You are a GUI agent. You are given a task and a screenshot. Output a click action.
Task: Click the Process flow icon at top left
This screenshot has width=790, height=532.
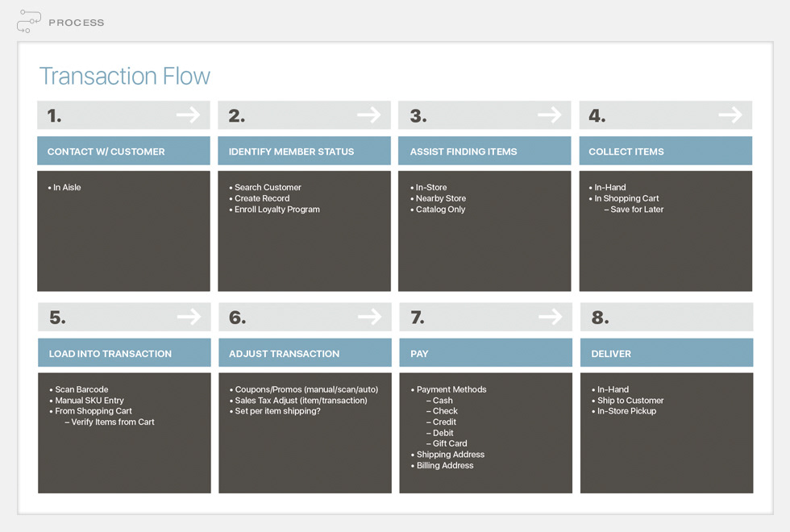click(x=29, y=22)
